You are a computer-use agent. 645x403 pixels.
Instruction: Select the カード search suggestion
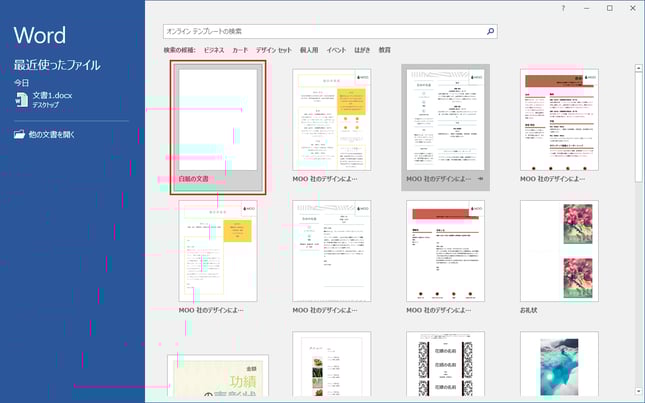click(x=240, y=50)
